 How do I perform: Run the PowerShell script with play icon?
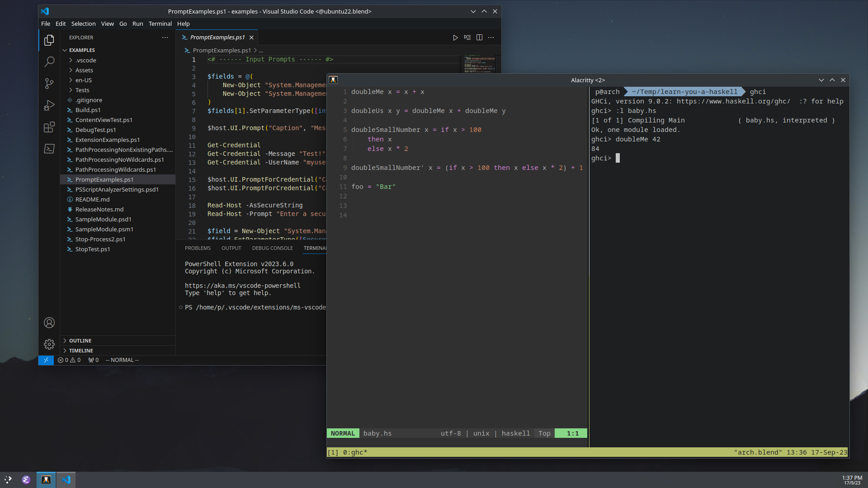tap(455, 38)
